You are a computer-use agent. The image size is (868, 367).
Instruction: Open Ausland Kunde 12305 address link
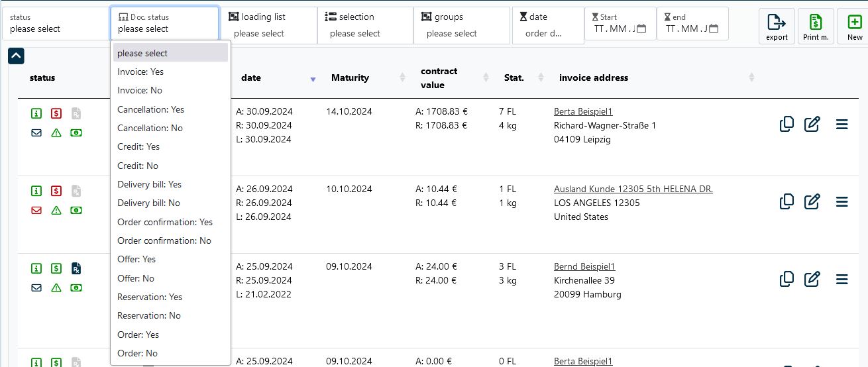point(633,189)
